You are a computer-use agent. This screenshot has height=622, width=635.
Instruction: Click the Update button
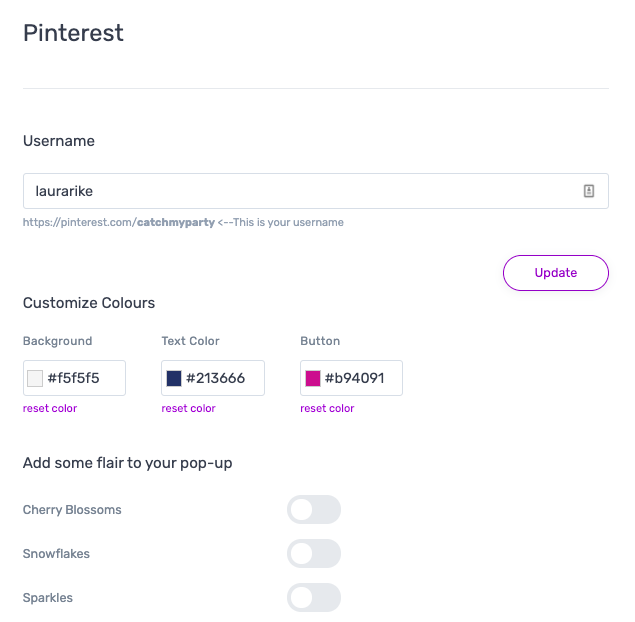556,273
